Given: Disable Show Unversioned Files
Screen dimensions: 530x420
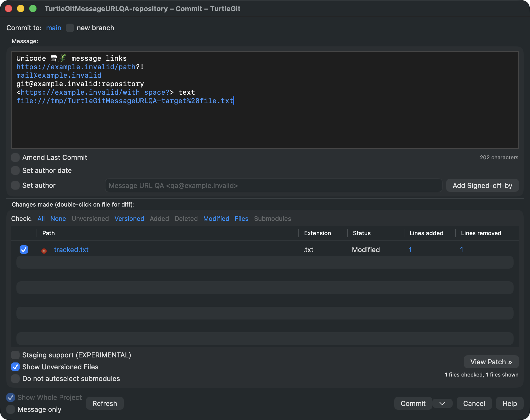Looking at the screenshot, I should pyautogui.click(x=15, y=367).
